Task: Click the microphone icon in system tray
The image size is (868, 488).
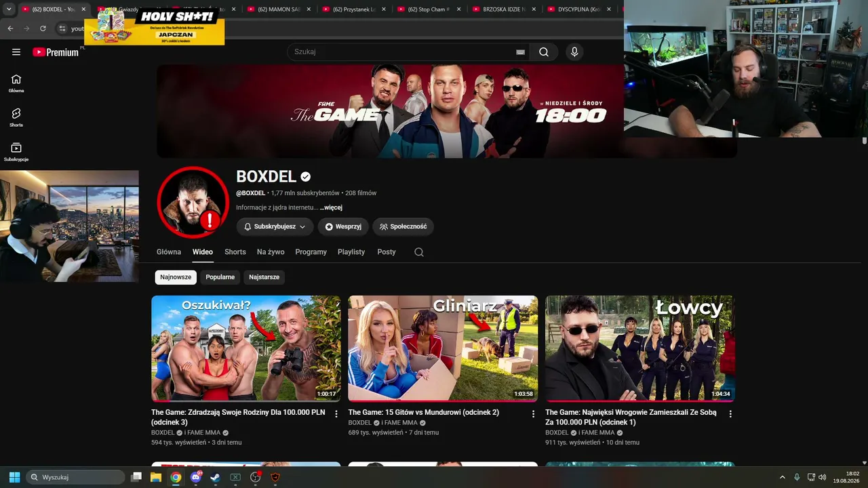Action: tap(797, 477)
